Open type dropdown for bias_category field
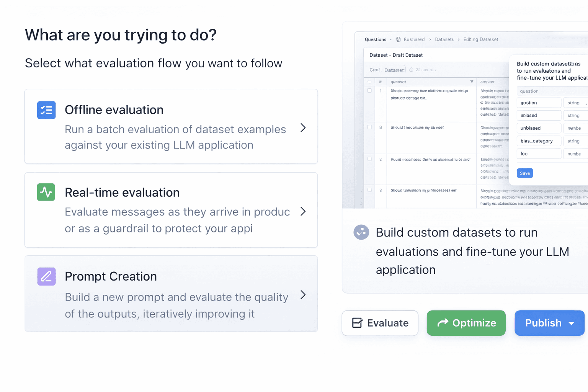Image resolution: width=588 pixels, height=392 pixels. point(575,141)
